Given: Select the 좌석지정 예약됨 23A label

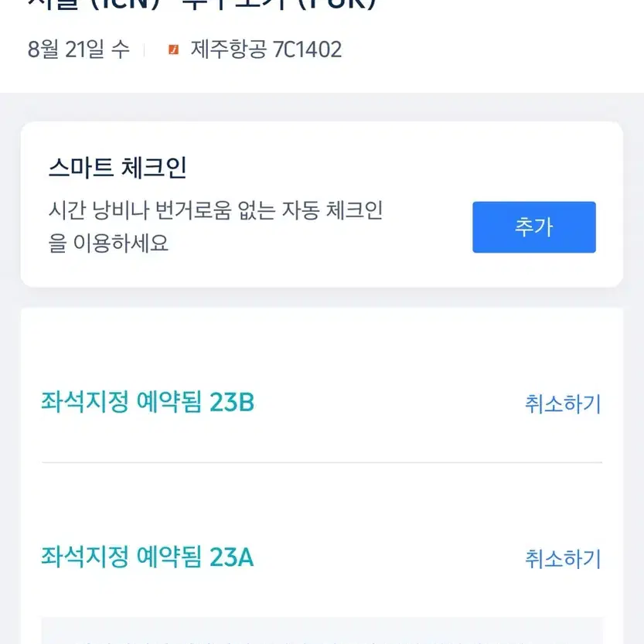Looking at the screenshot, I should [148, 557].
